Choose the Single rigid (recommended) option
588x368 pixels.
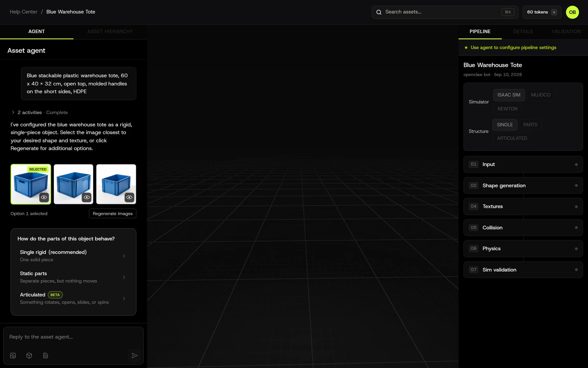tap(73, 256)
